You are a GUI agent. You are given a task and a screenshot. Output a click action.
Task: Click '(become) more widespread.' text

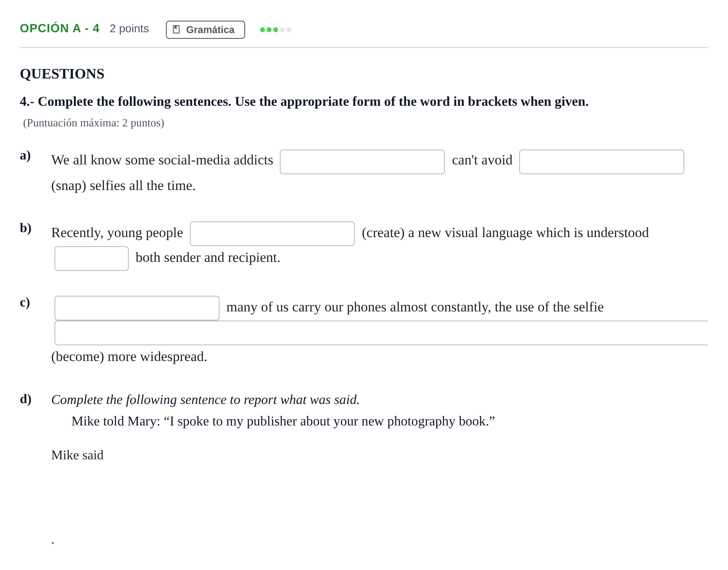pos(129,357)
